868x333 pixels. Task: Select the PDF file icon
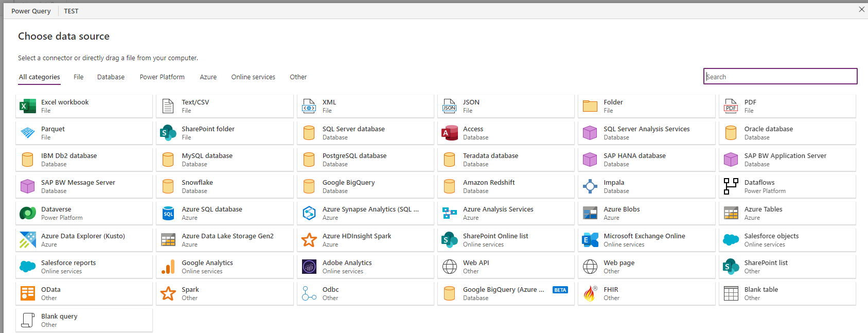(x=731, y=106)
